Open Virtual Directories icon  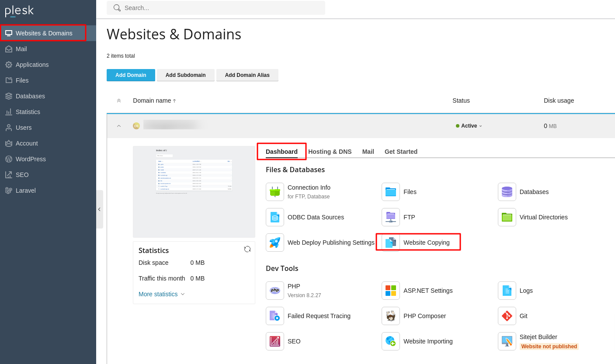click(x=507, y=217)
